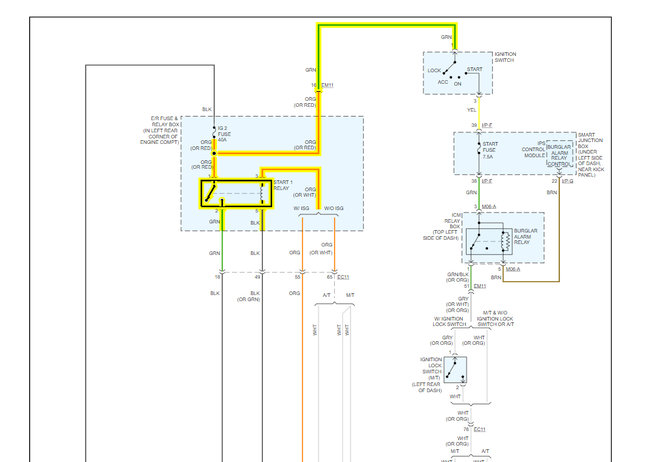Select the 'M/T & W/O IGNITION LOCK SWITCH OR A/T' label
This screenshot has width=650, height=462.
tap(495, 319)
